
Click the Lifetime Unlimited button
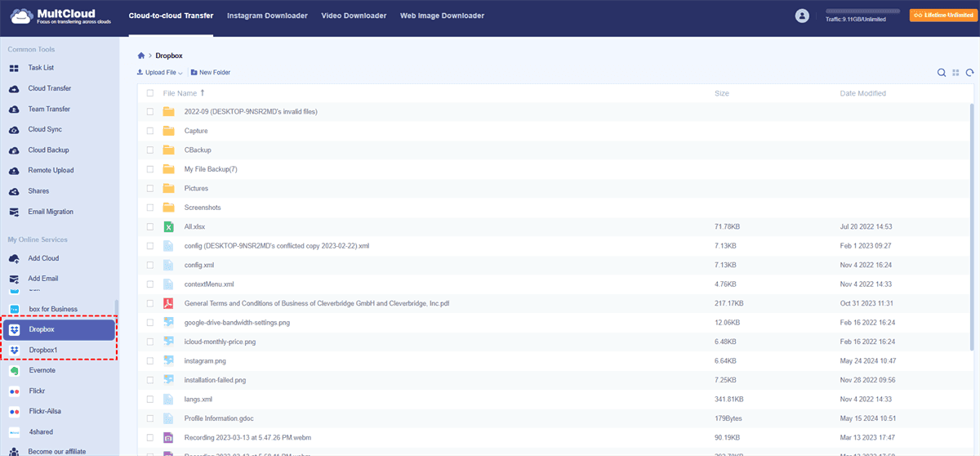tap(942, 15)
